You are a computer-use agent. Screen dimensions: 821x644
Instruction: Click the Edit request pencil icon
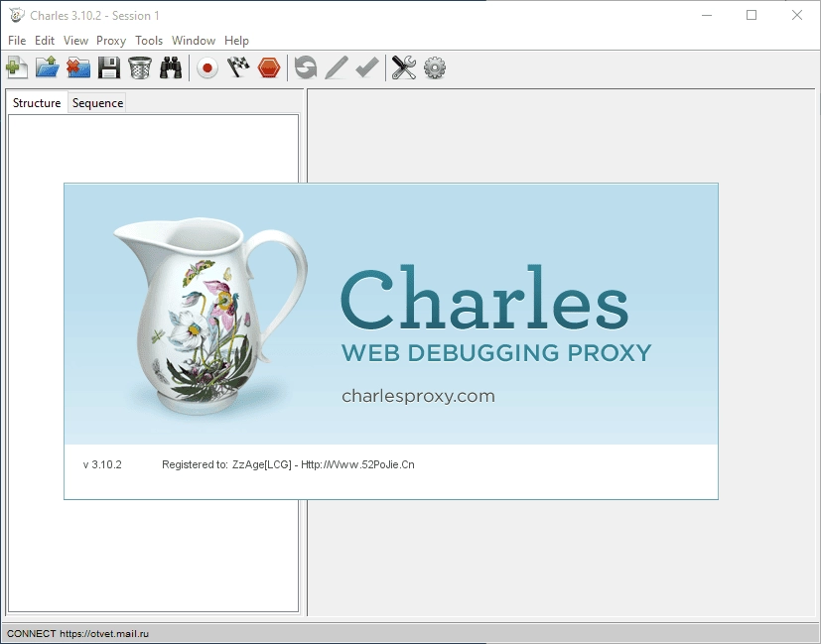tap(337, 67)
